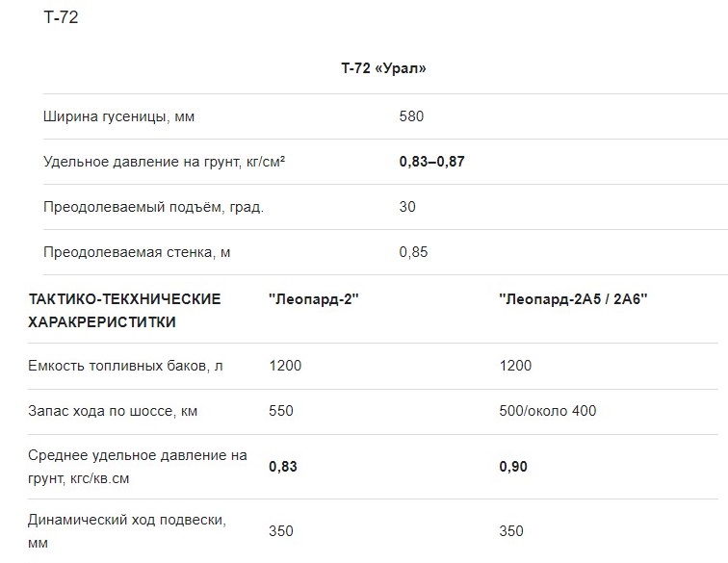
Task: Click the Удельное давление на грунт label
Action: [165, 162]
